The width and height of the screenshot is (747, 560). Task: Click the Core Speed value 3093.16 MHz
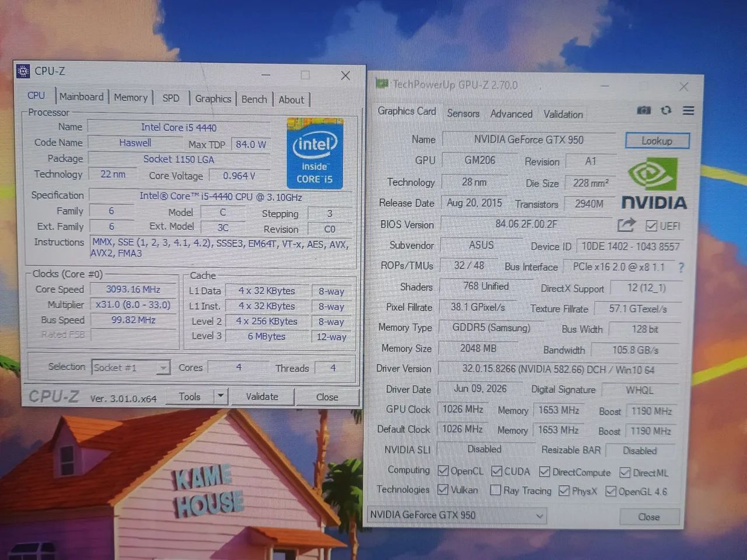pyautogui.click(x=133, y=289)
